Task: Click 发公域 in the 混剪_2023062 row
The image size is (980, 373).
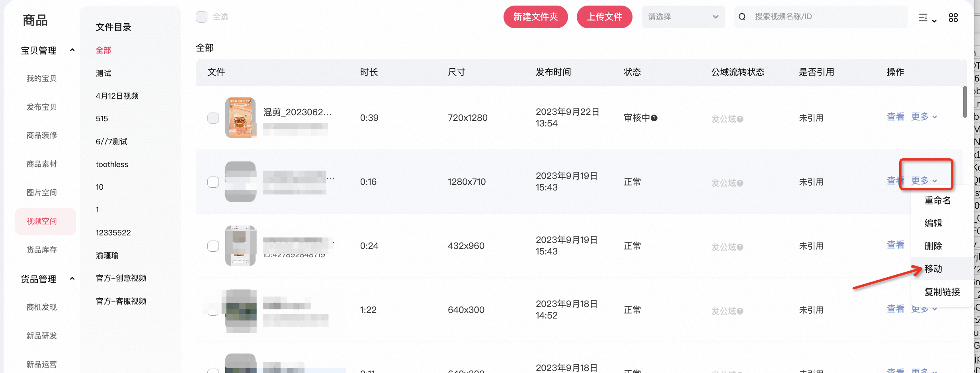Action: [x=723, y=119]
